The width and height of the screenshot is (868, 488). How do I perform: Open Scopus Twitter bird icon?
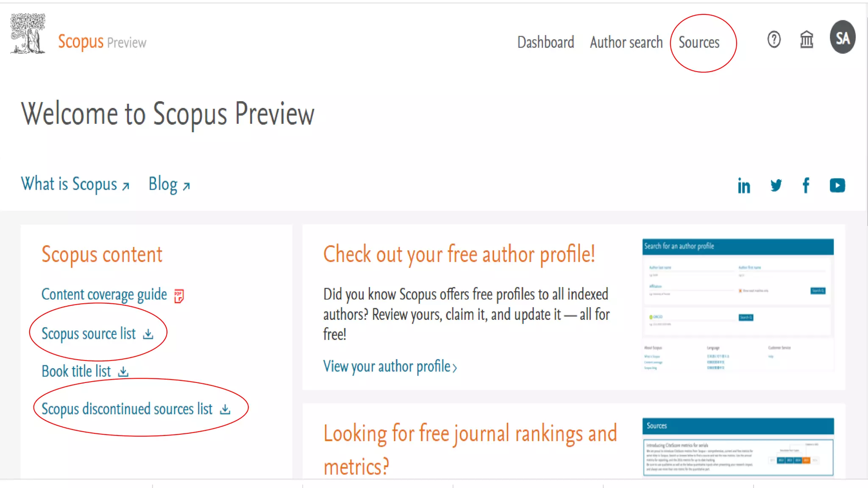tap(776, 186)
